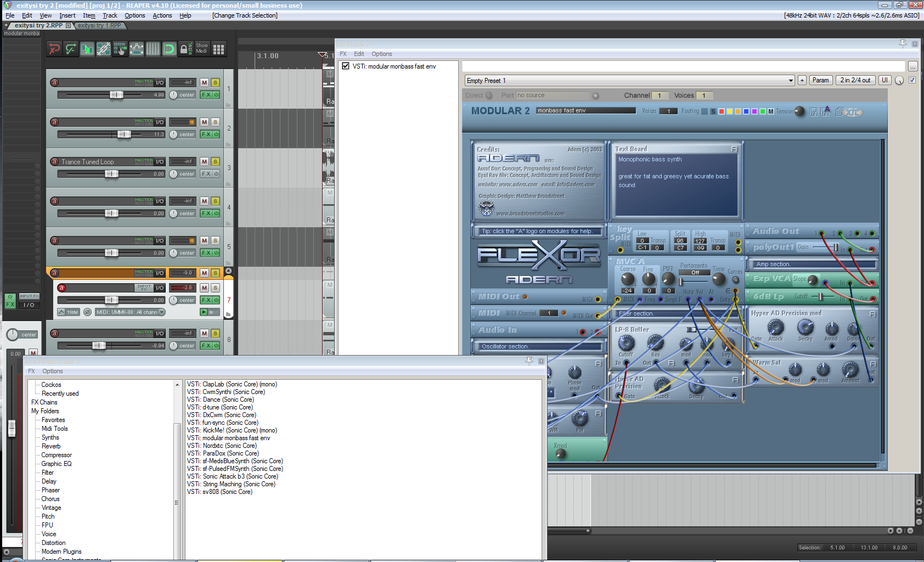Screen dimensions: 924x562
Task: Open the Insert menu in REAPER
Action: click(67, 15)
